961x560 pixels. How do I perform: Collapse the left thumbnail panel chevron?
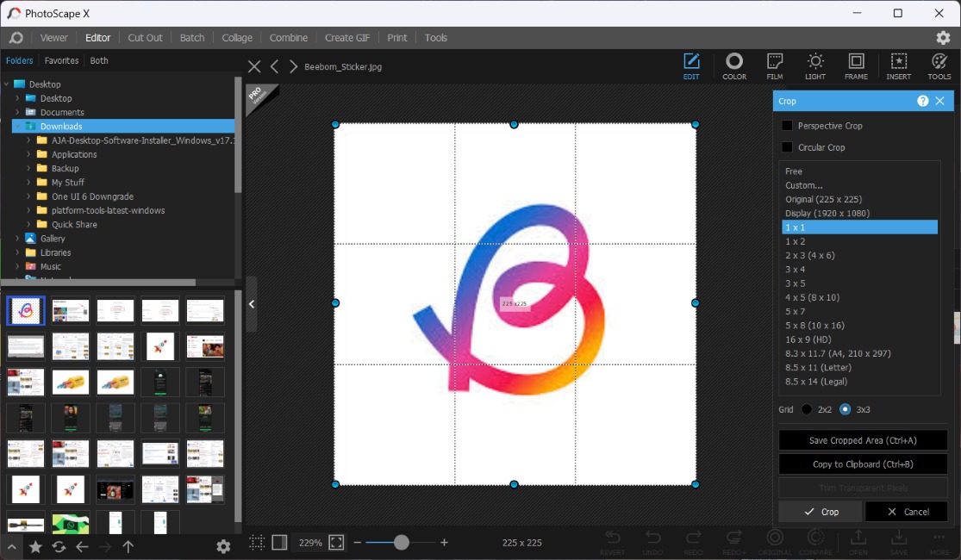(251, 303)
